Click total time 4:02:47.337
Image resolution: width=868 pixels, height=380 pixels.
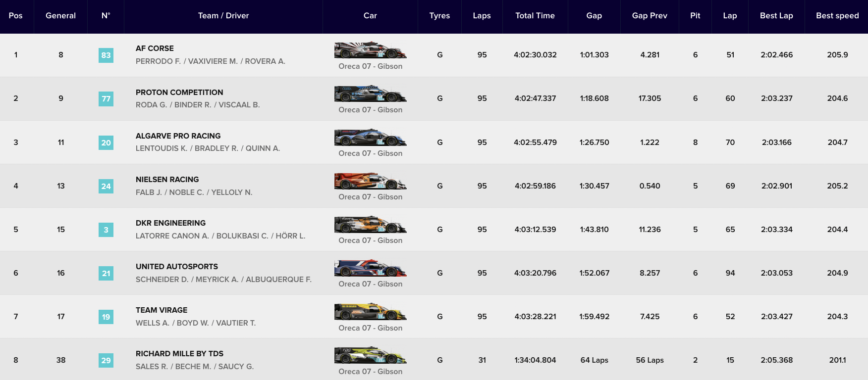point(535,98)
